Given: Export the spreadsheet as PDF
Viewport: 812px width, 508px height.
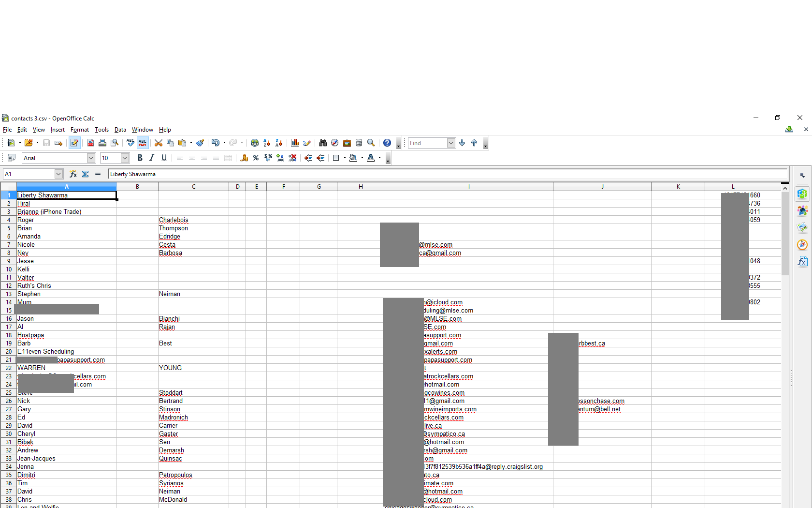Looking at the screenshot, I should point(90,143).
